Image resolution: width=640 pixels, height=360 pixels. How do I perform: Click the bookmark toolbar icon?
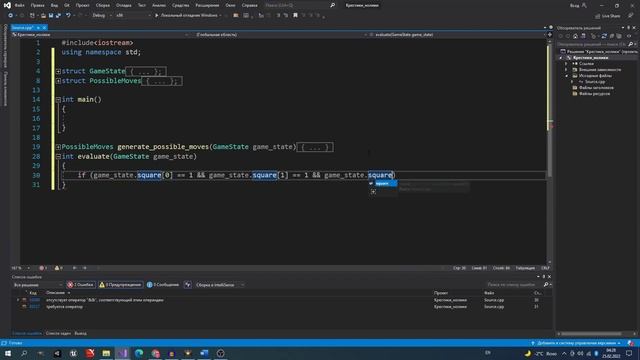pyautogui.click(x=296, y=16)
